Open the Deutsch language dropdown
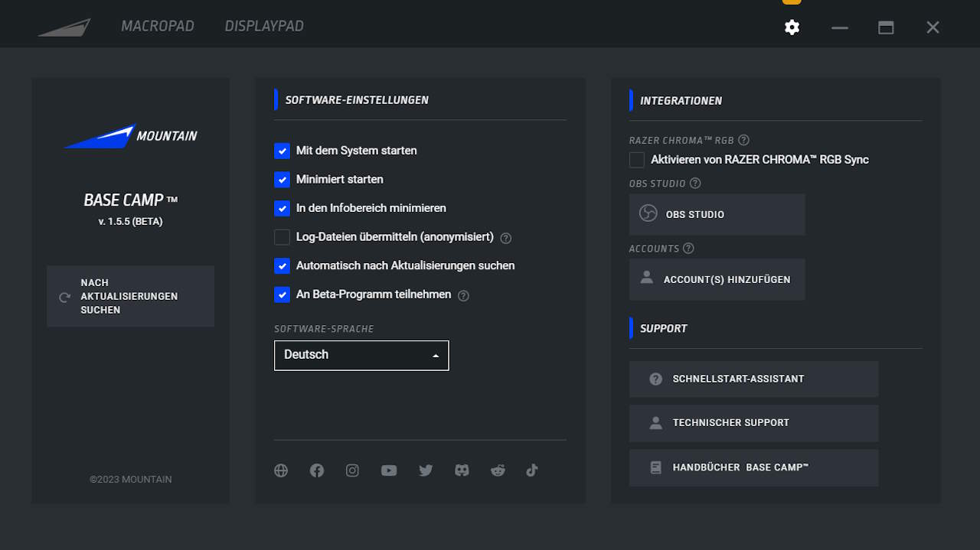 [361, 356]
